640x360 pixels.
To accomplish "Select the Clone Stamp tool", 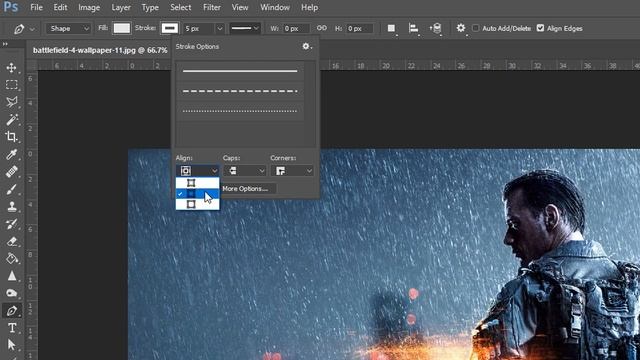I will tap(11, 207).
